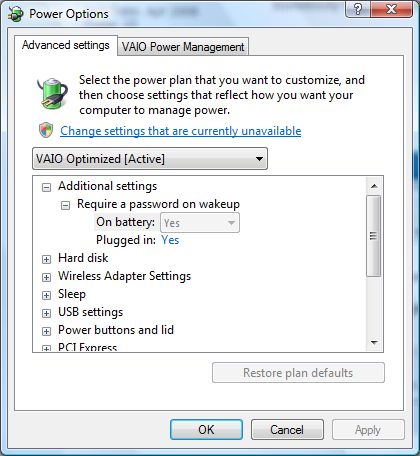Expand the Sleep node
Image resolution: width=420 pixels, height=456 pixels.
[x=46, y=295]
